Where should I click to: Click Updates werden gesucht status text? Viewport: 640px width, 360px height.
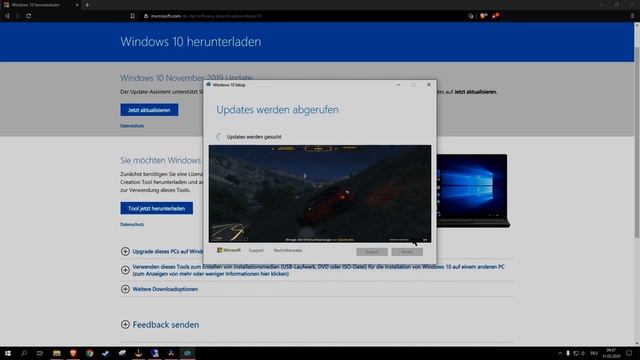coord(254,137)
